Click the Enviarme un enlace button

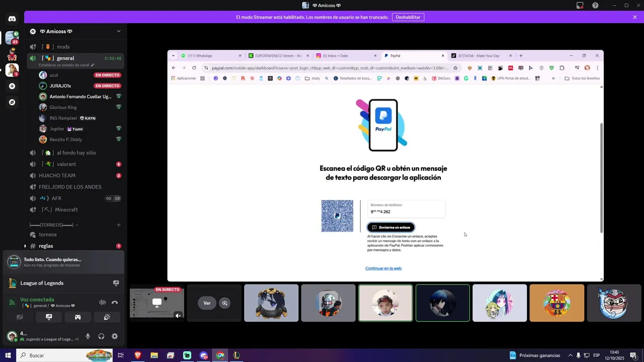pos(391,227)
